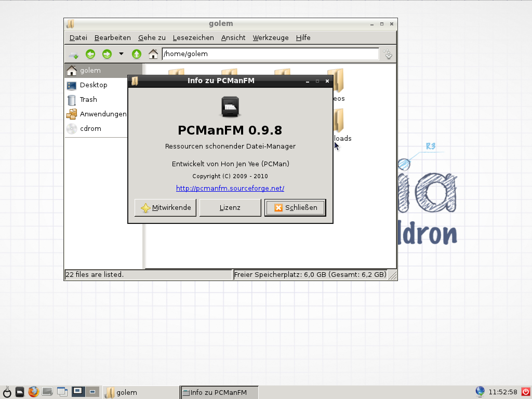This screenshot has width=532, height=399.
Task: Go forward with the green right arrow
Action: click(107, 54)
